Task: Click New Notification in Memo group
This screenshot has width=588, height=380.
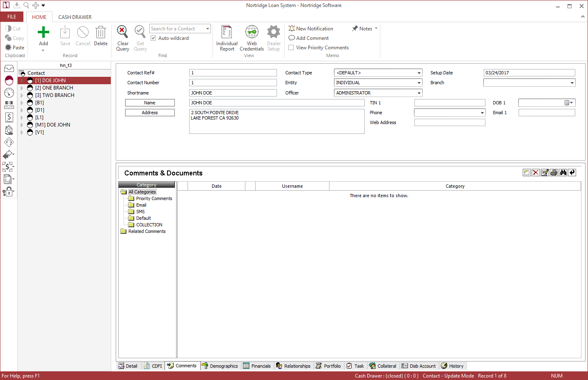Action: [311, 28]
